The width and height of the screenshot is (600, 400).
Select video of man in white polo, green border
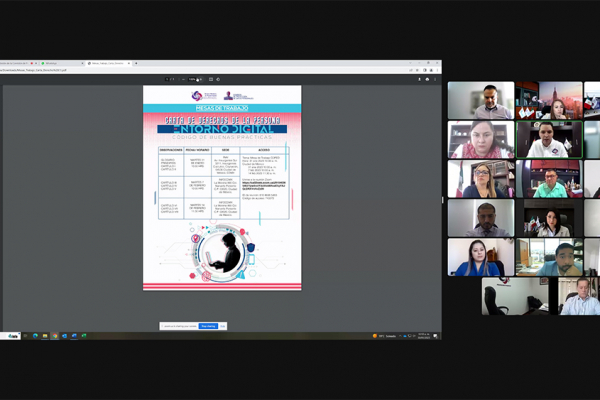(549, 140)
